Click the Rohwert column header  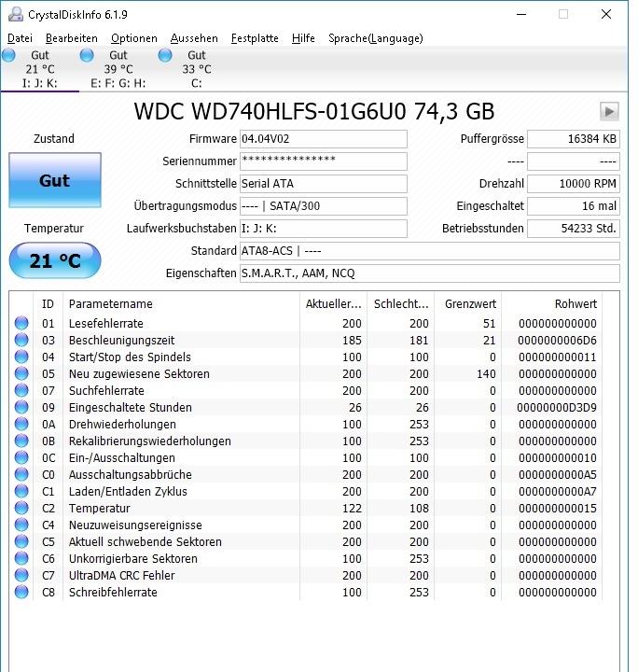click(x=552, y=304)
